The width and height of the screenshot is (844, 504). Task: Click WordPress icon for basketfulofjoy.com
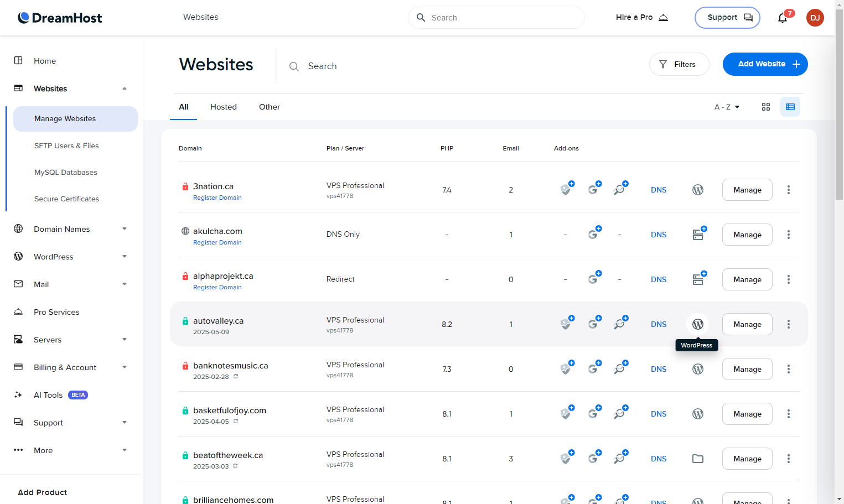698,414
